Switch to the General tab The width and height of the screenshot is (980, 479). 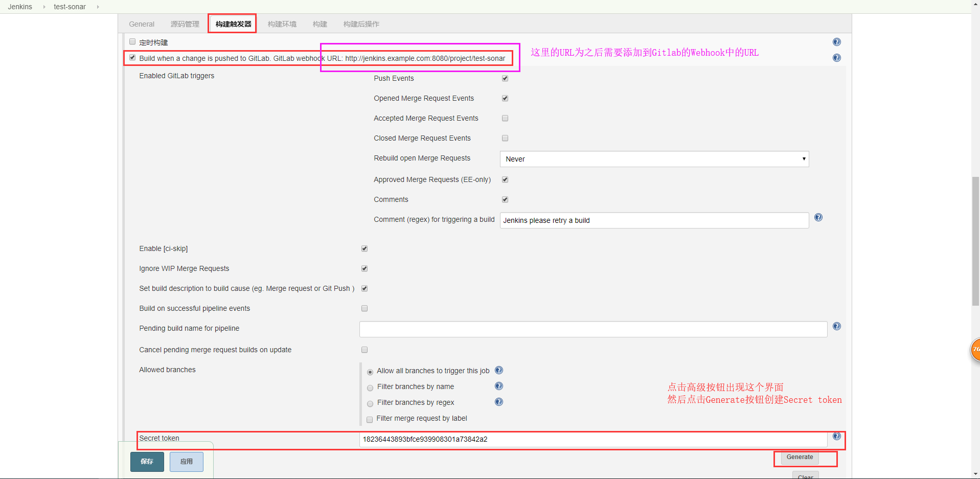[x=142, y=24]
